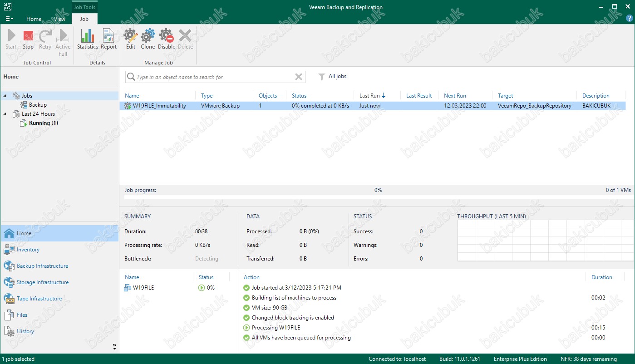
Task: Click Duration column header in log
Action: [x=602, y=277]
